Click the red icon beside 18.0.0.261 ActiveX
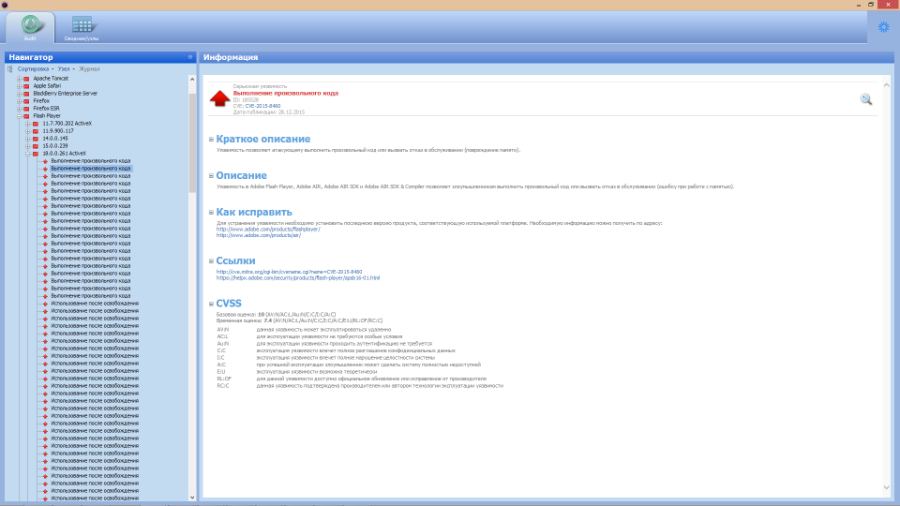Screen dimensions: 900x506 pyautogui.click(x=36, y=154)
